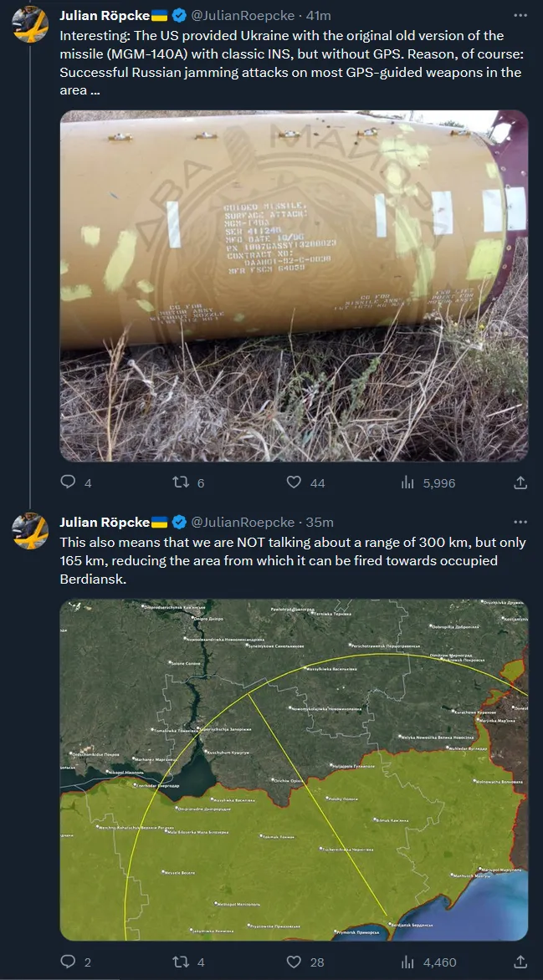543x980 pixels.
Task: Click the profile avatar on the first tweet
Action: coord(30,23)
